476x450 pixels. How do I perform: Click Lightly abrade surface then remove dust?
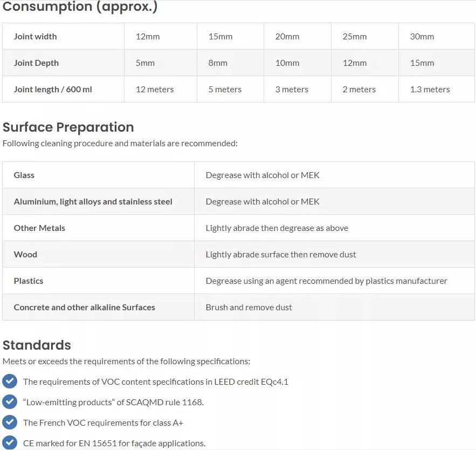[280, 255]
